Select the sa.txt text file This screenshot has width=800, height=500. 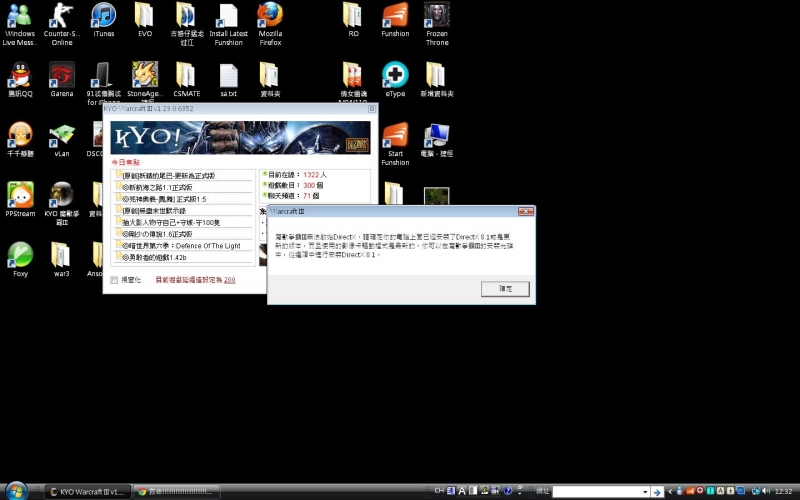(229, 79)
